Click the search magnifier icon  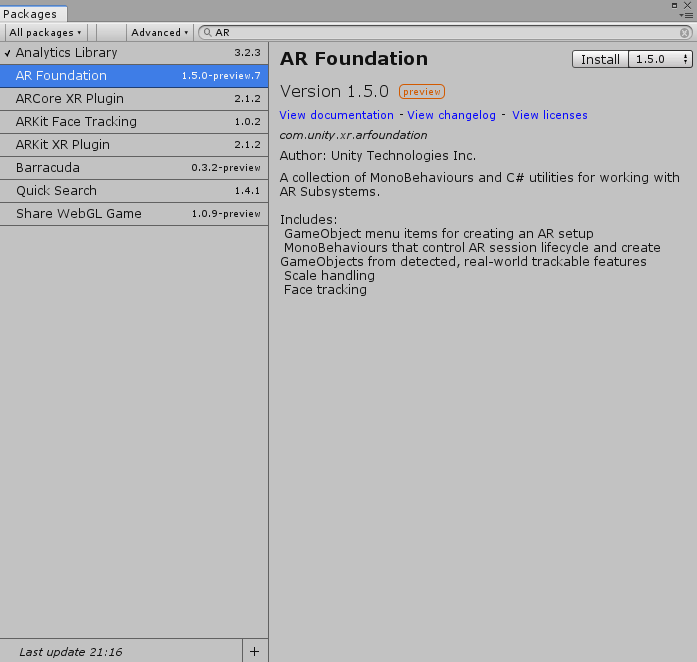207,32
